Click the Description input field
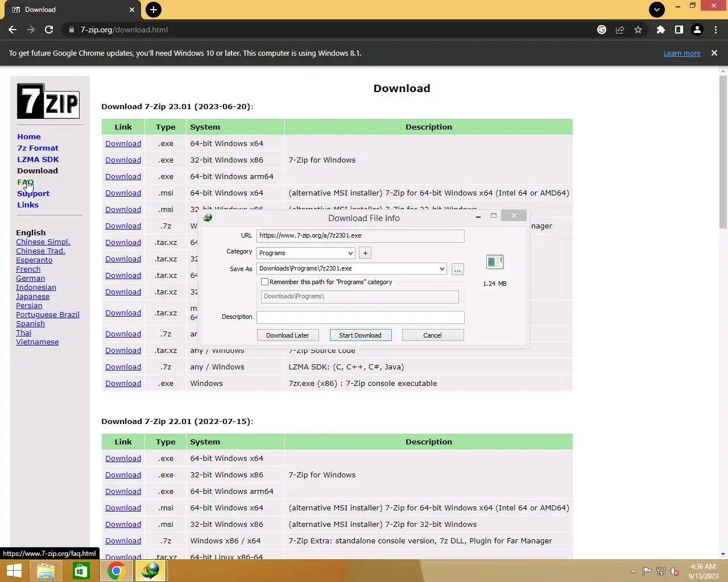This screenshot has width=728, height=582. tap(360, 317)
